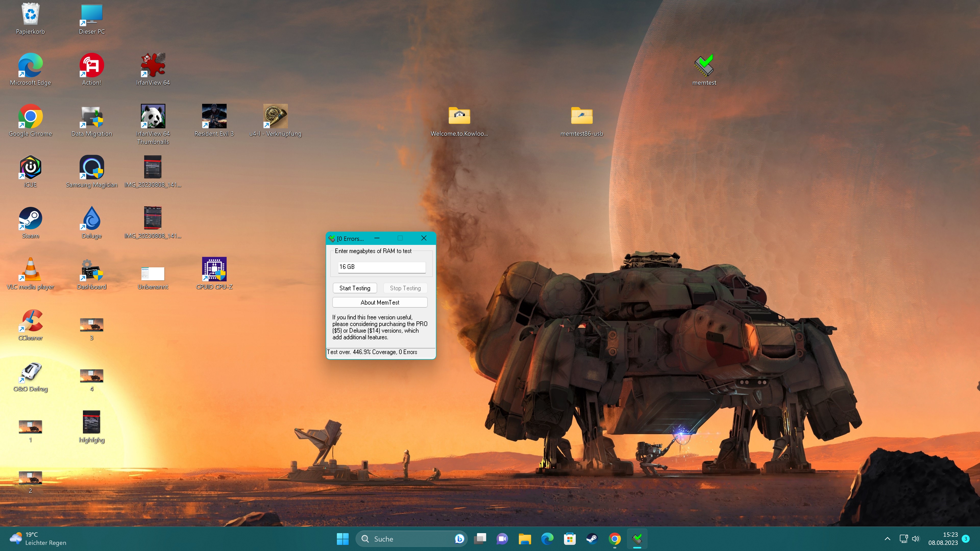Select the Deluge desktop shortcut
Screen dimensions: 980x551
coord(92,219)
